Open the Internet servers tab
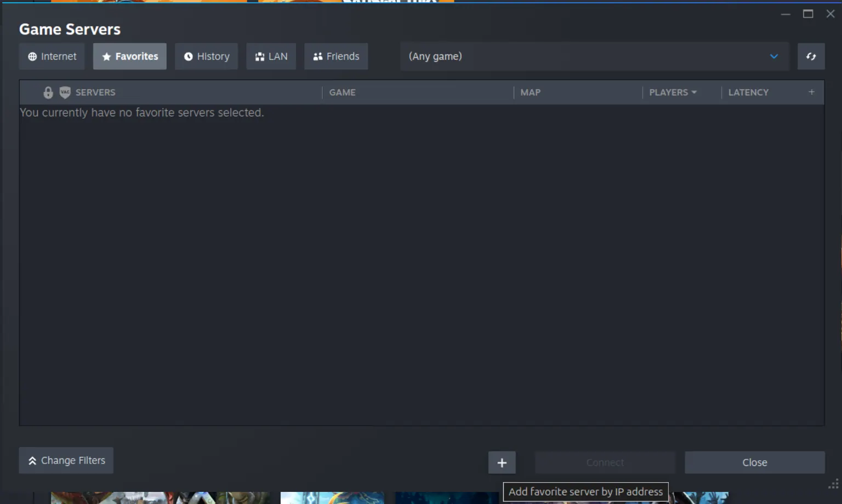Screen dimensions: 842x504 point(52,56)
